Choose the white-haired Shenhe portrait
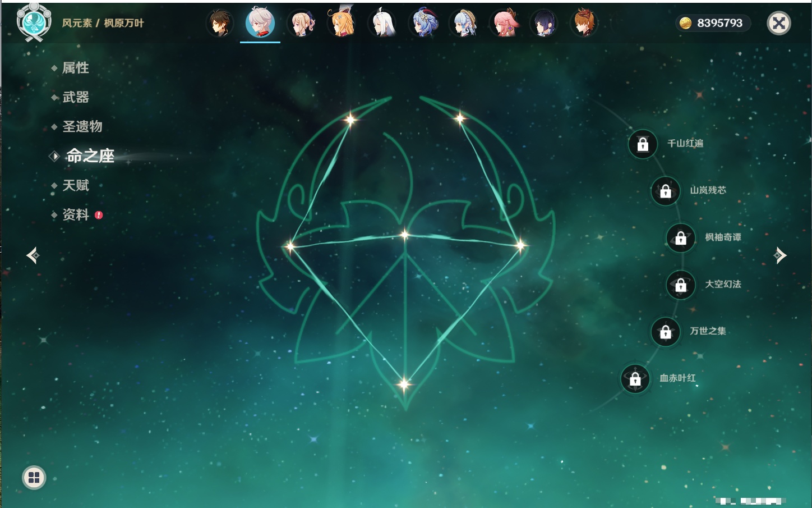The width and height of the screenshot is (812, 508). [383, 24]
